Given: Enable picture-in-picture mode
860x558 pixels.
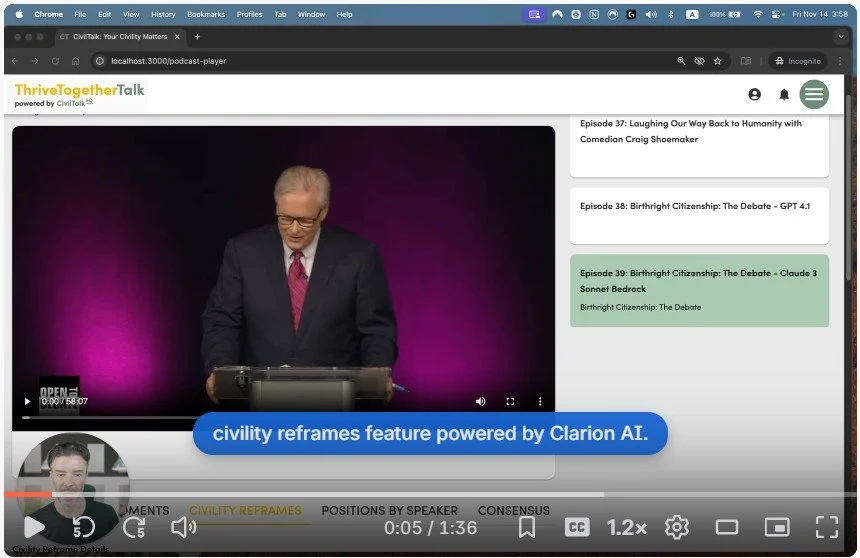Looking at the screenshot, I should (777, 528).
